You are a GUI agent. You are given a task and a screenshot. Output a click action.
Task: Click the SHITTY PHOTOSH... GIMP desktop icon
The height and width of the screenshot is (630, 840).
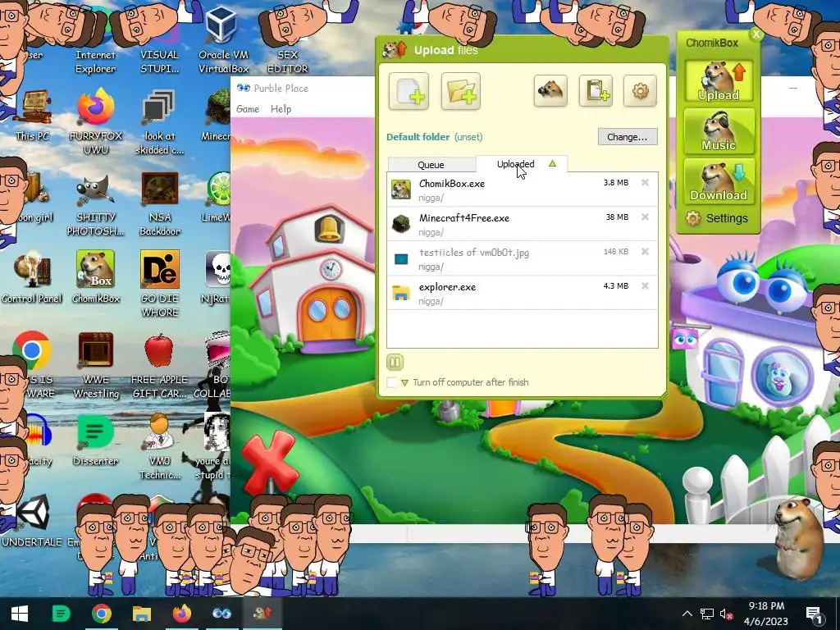point(95,204)
